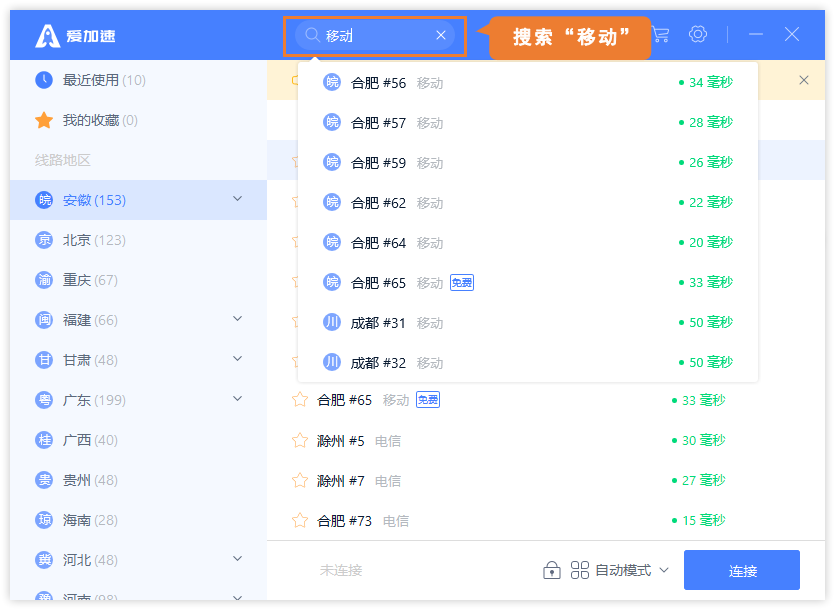The width and height of the screenshot is (835, 610).
Task: Select 贵州 (48) region
Action: click(x=138, y=479)
